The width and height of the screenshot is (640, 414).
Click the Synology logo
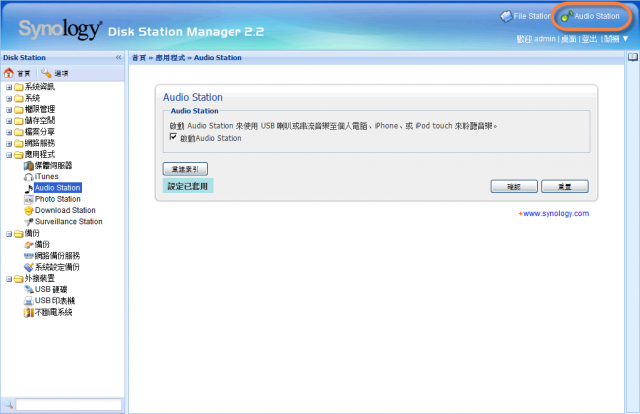click(x=60, y=29)
